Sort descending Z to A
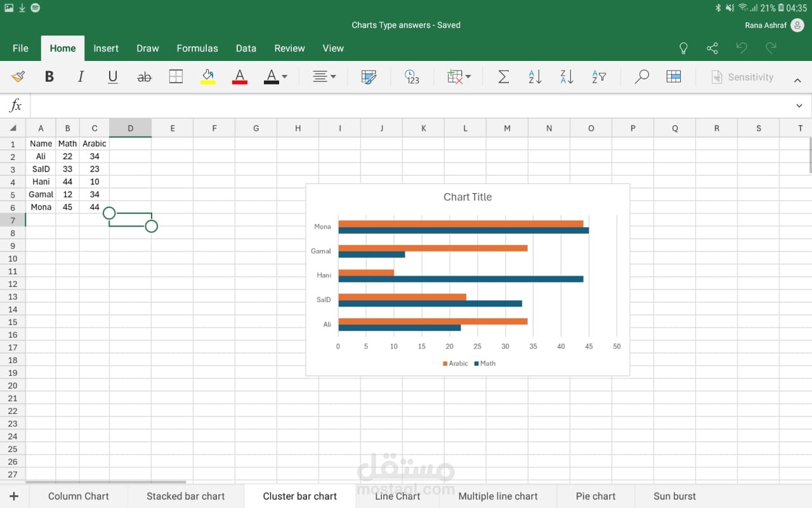 [566, 77]
